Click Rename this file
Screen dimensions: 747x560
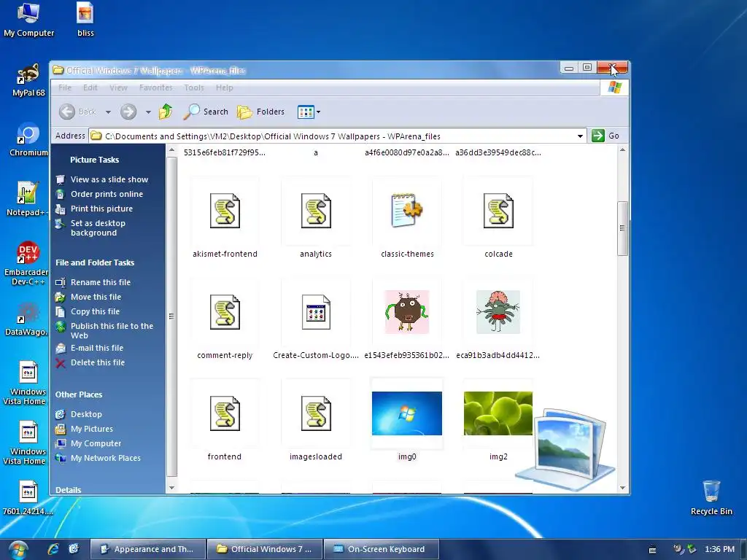coord(101,282)
